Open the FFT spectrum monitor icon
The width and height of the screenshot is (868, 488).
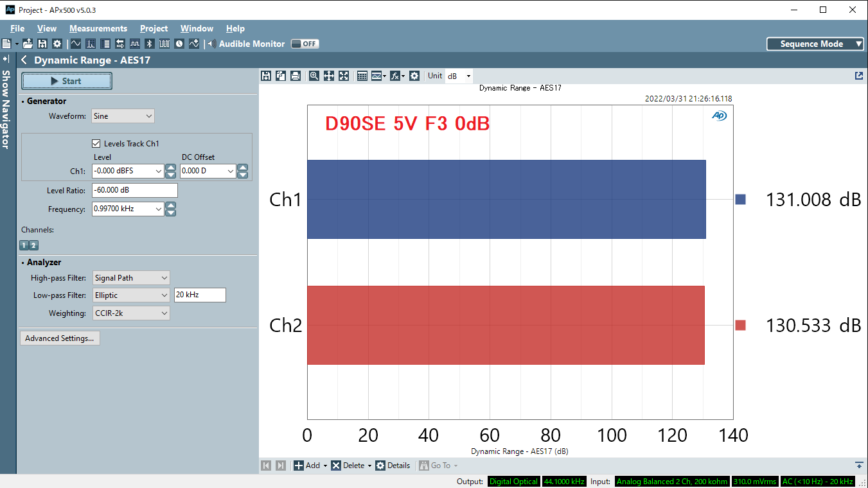[91, 44]
